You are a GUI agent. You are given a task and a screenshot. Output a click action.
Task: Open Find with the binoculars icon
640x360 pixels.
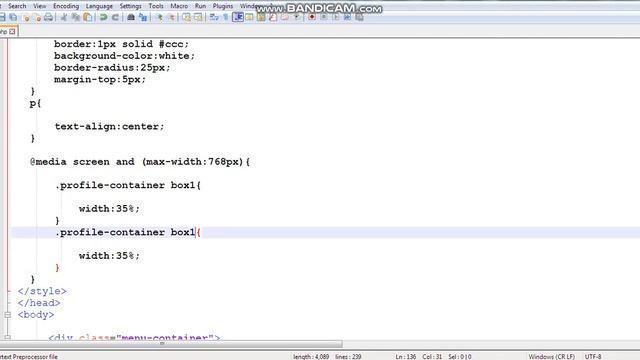131,17
